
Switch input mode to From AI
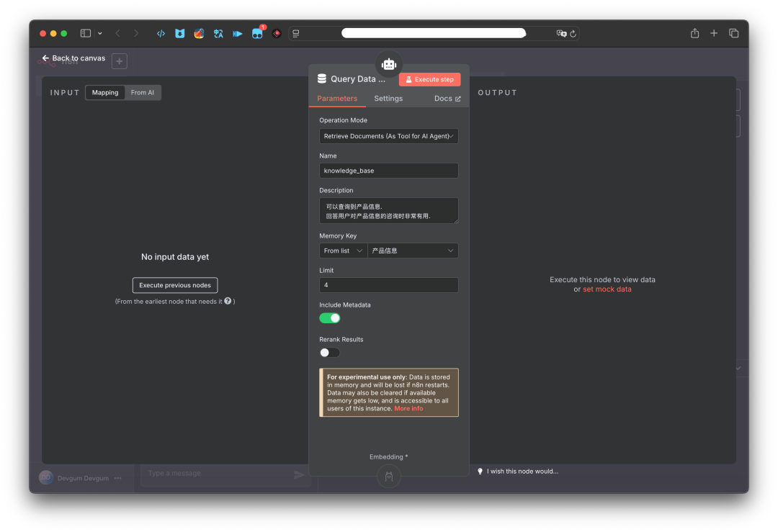click(142, 92)
